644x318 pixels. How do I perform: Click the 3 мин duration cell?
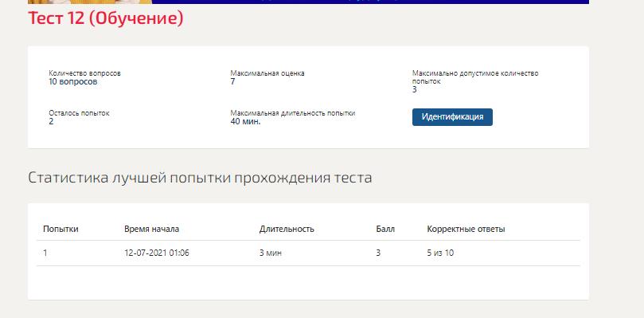(x=270, y=253)
